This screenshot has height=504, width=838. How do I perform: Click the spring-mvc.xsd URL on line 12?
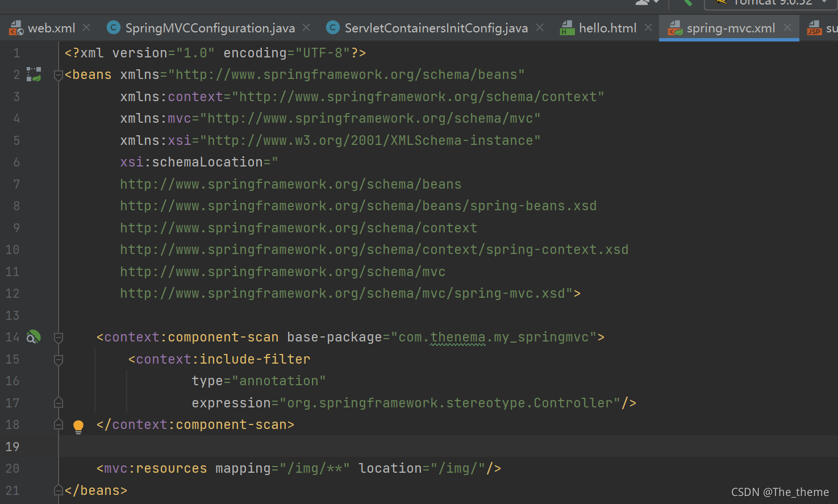(x=343, y=293)
